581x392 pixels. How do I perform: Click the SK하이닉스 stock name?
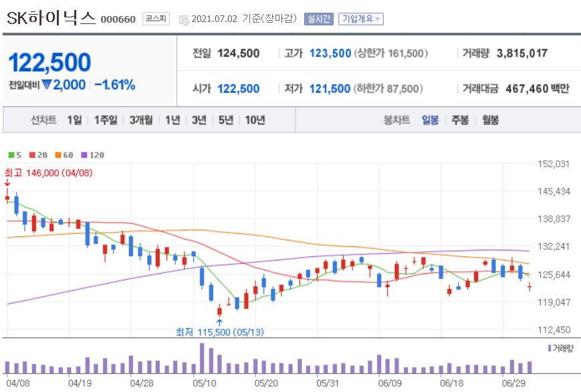point(51,18)
